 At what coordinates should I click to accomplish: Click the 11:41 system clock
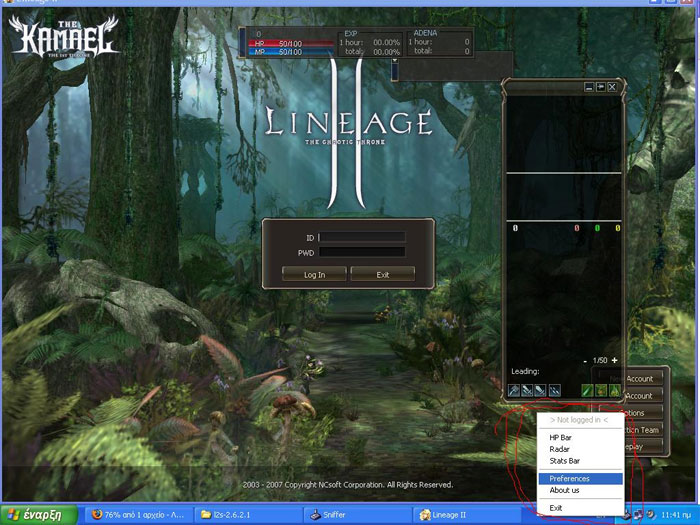pyautogui.click(x=676, y=515)
